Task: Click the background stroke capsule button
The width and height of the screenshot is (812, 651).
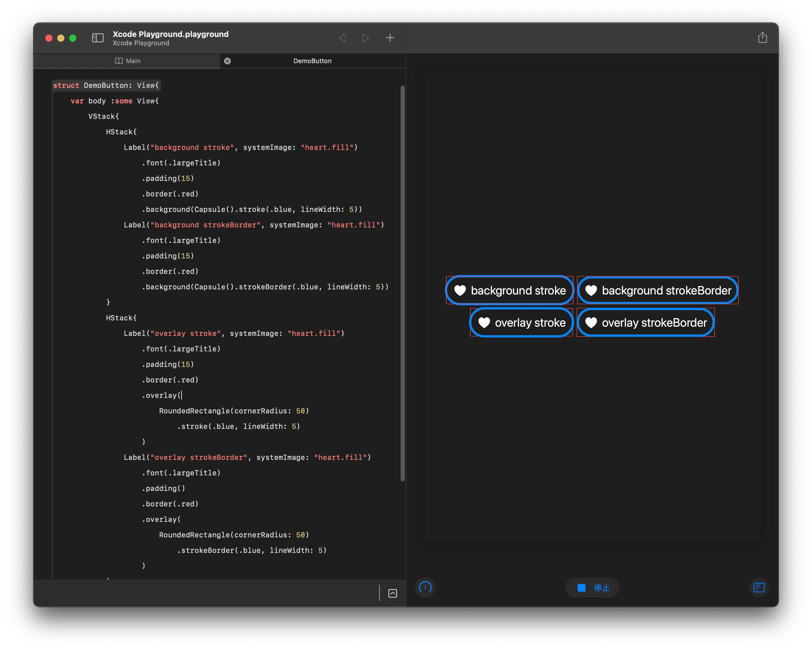Action: [x=509, y=290]
